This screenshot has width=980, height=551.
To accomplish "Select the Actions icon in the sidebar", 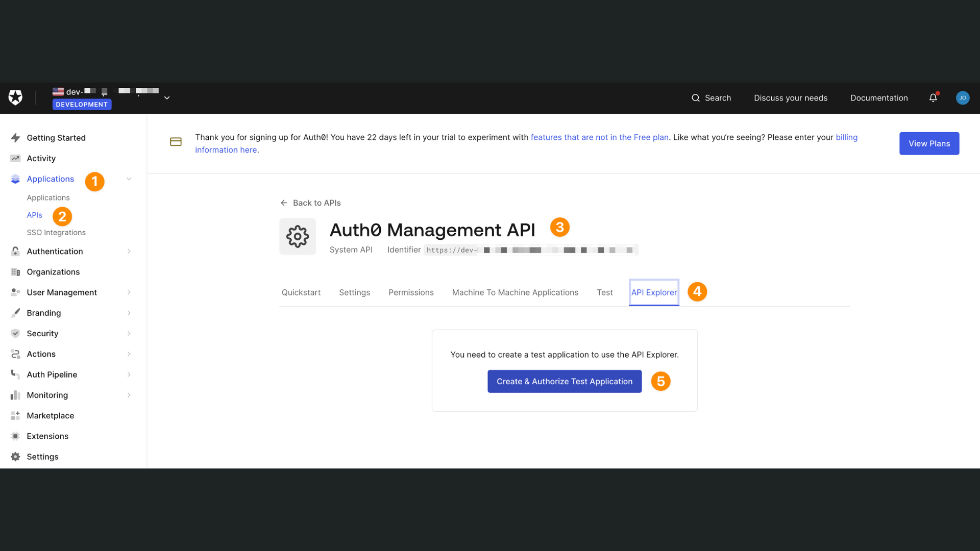I will click(15, 354).
